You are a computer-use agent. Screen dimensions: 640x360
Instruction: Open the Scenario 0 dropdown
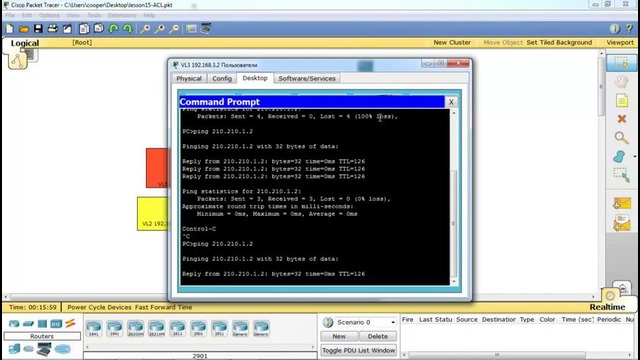tap(366, 322)
